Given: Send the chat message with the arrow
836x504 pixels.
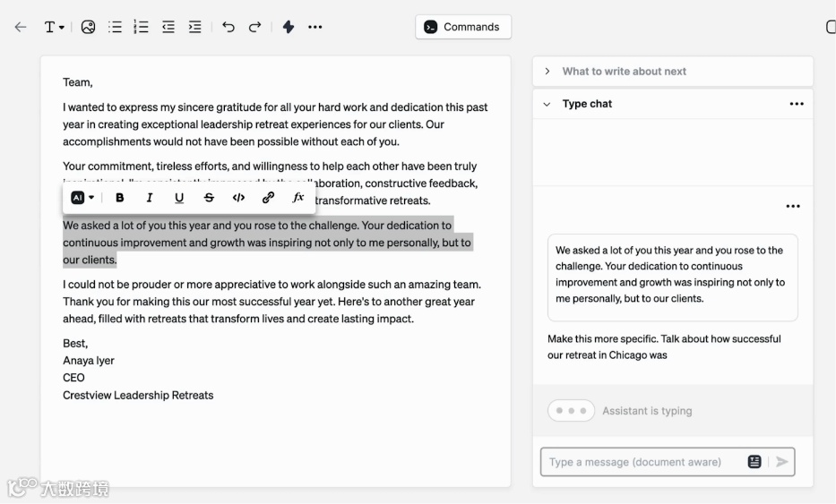Looking at the screenshot, I should (x=781, y=462).
